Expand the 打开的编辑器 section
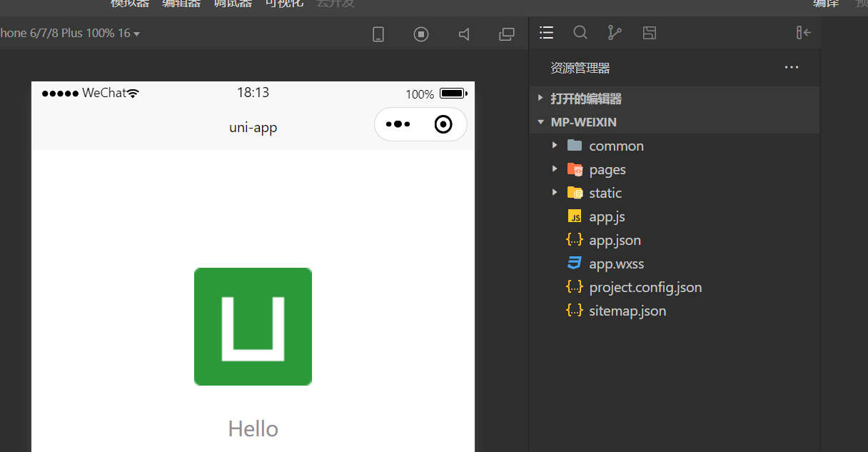The image size is (868, 452). point(585,99)
